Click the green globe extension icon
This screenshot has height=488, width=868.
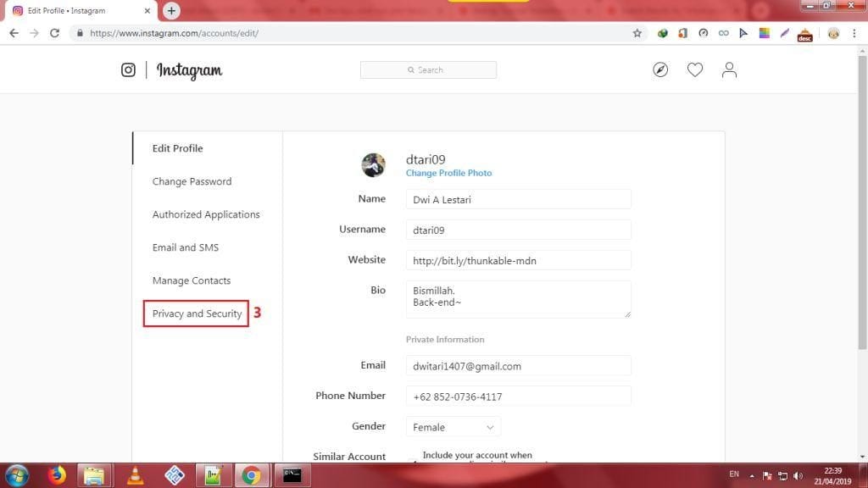(663, 33)
